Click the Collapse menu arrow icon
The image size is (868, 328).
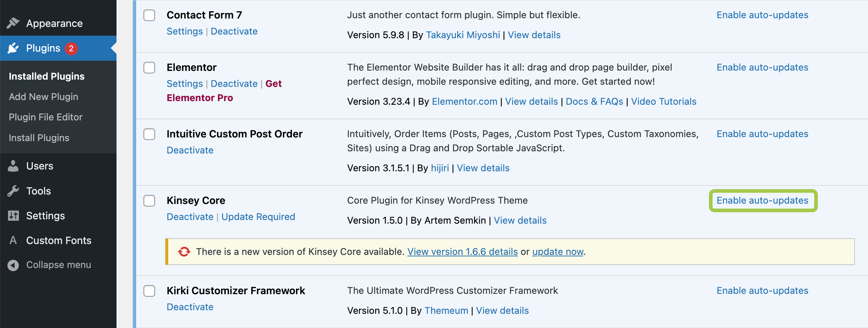(x=13, y=265)
